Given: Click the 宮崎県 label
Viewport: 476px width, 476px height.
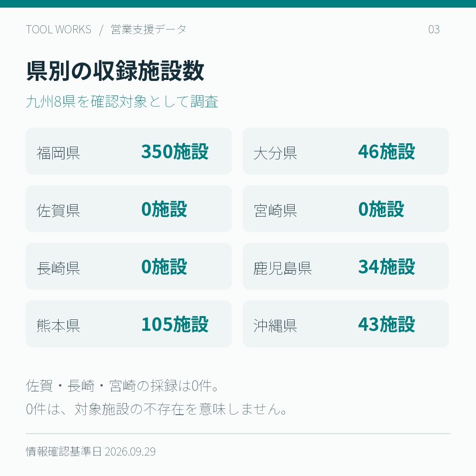Looking at the screenshot, I should click(275, 210).
